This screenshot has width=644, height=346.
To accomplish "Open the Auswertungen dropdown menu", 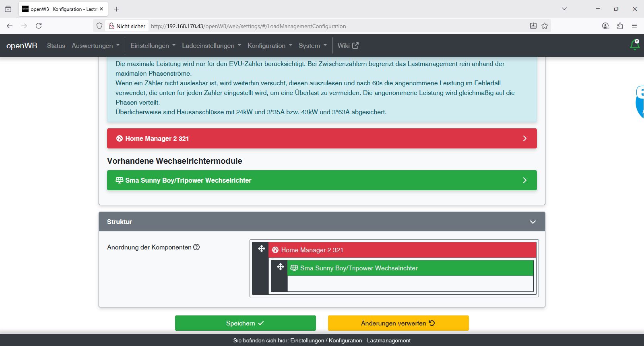I will 96,45.
